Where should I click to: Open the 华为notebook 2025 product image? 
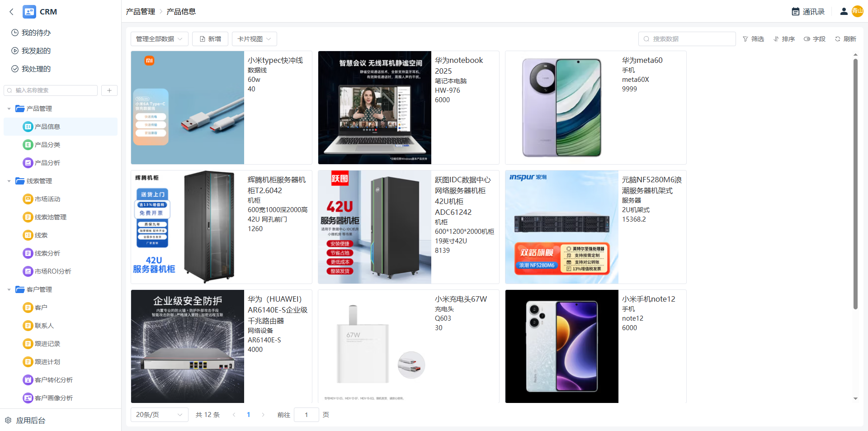coord(375,108)
